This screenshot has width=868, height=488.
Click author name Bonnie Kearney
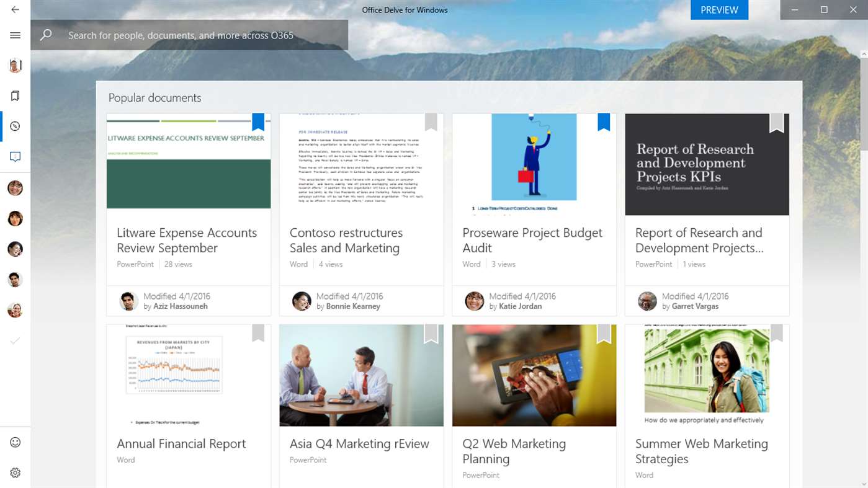(x=353, y=306)
